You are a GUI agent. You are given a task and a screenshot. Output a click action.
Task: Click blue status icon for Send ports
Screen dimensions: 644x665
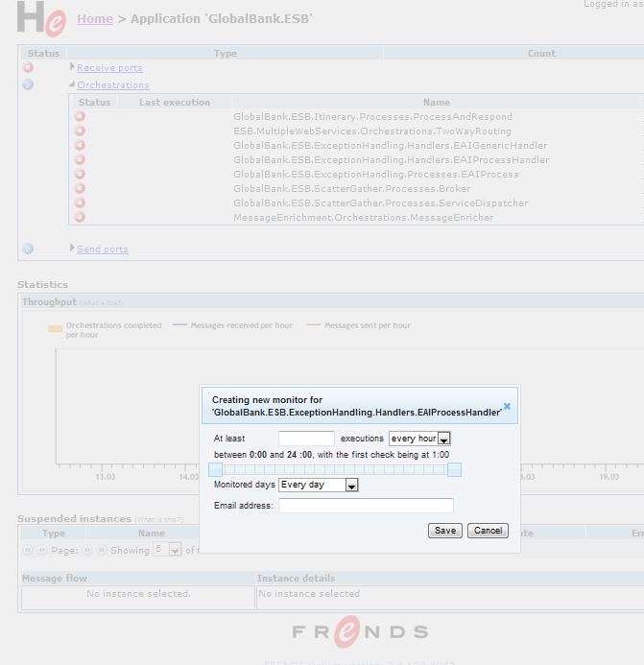(28, 249)
